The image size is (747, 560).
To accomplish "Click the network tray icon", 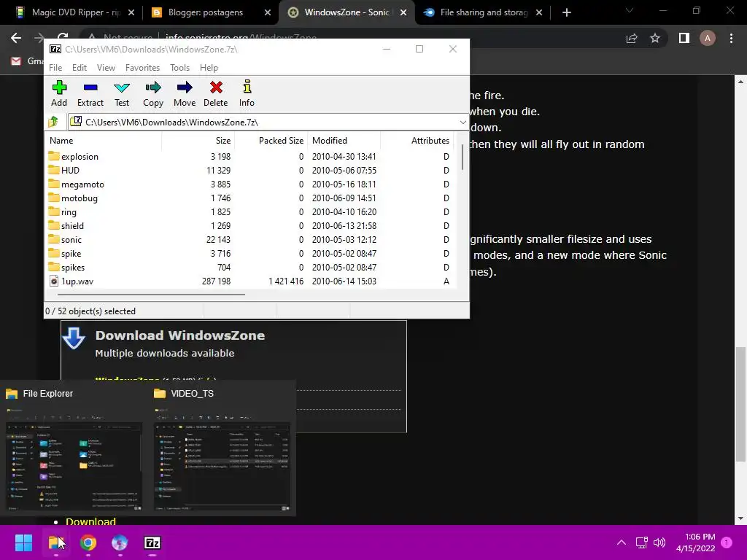I will point(642,542).
